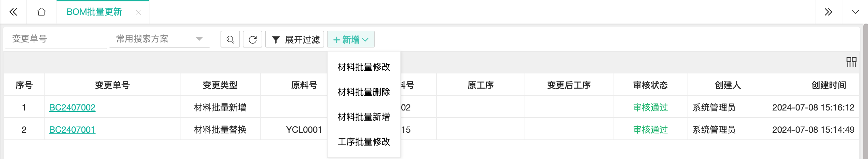Click the funnel 展开过滤 button
This screenshot has height=159, width=868.
coord(295,39)
